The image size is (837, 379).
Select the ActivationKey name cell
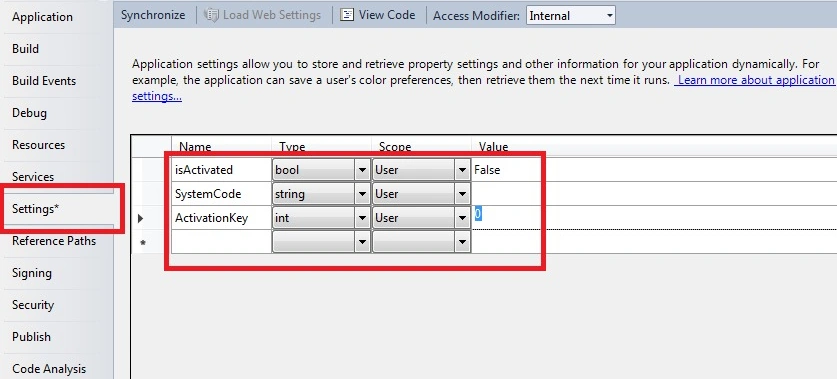[221, 218]
